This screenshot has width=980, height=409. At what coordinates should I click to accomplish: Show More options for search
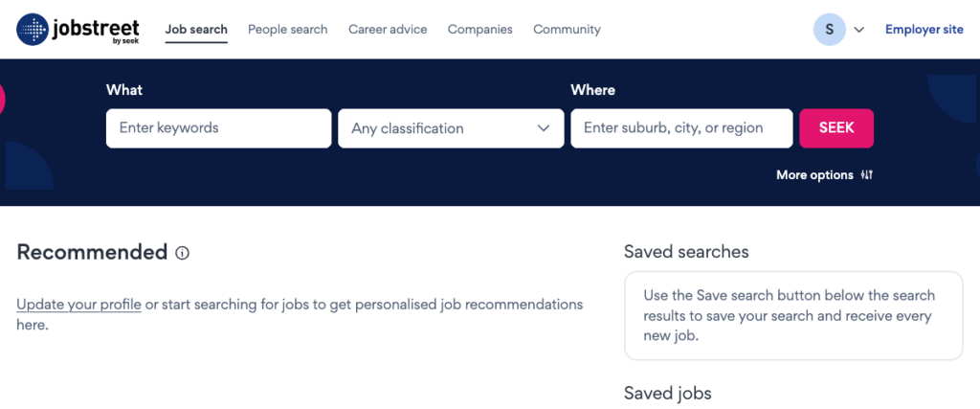point(814,175)
